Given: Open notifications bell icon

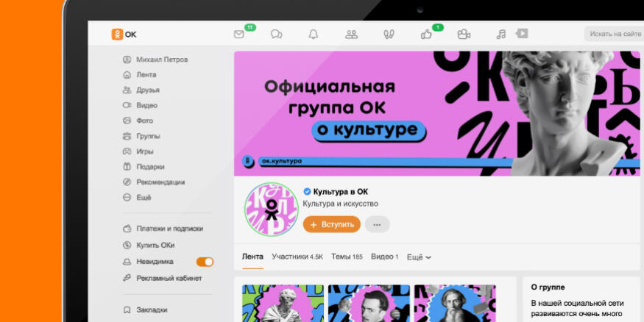Looking at the screenshot, I should click(x=314, y=35).
